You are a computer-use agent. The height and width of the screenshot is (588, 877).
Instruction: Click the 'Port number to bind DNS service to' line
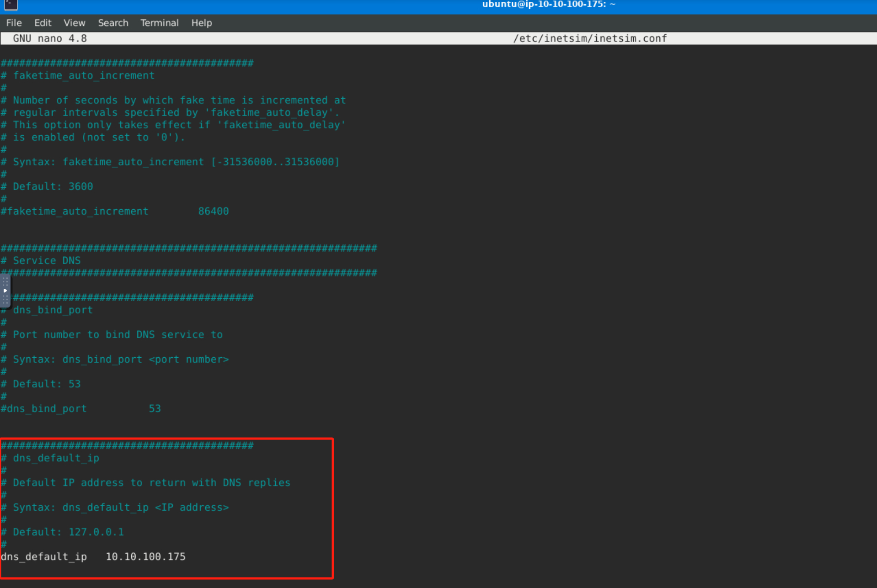point(112,334)
